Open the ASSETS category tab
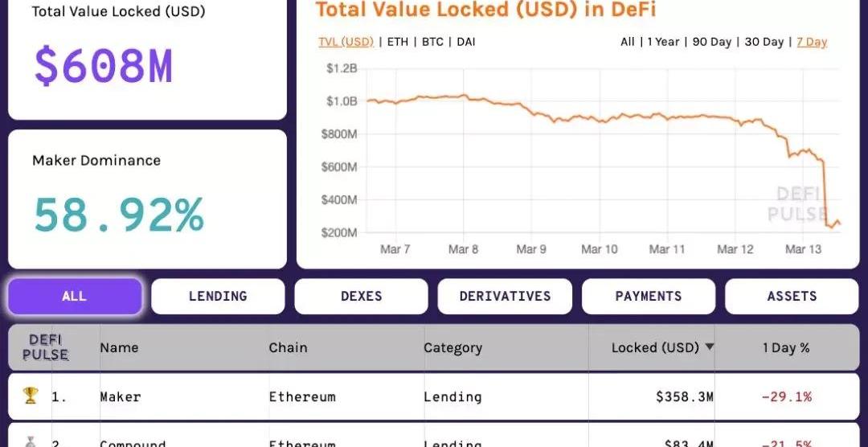 pyautogui.click(x=792, y=297)
